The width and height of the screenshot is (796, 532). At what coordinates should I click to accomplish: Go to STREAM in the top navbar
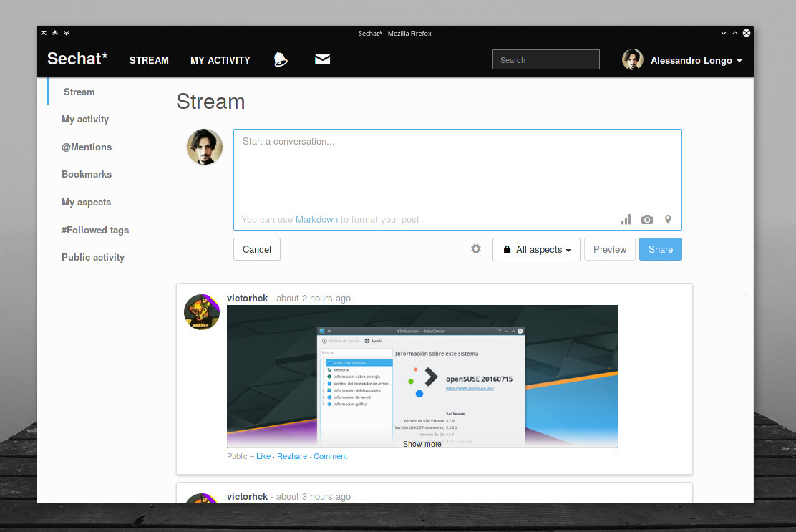[149, 60]
